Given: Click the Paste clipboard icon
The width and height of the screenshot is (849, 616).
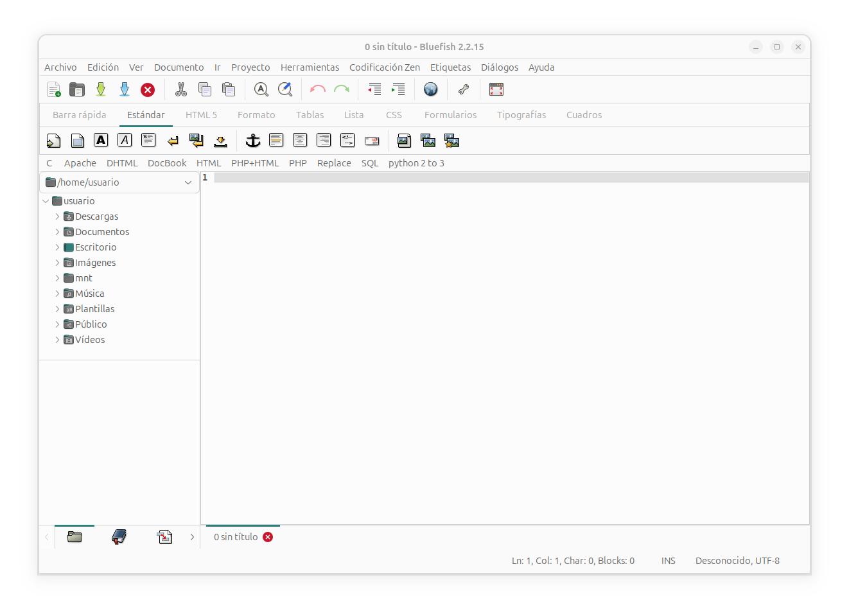Looking at the screenshot, I should [x=229, y=90].
